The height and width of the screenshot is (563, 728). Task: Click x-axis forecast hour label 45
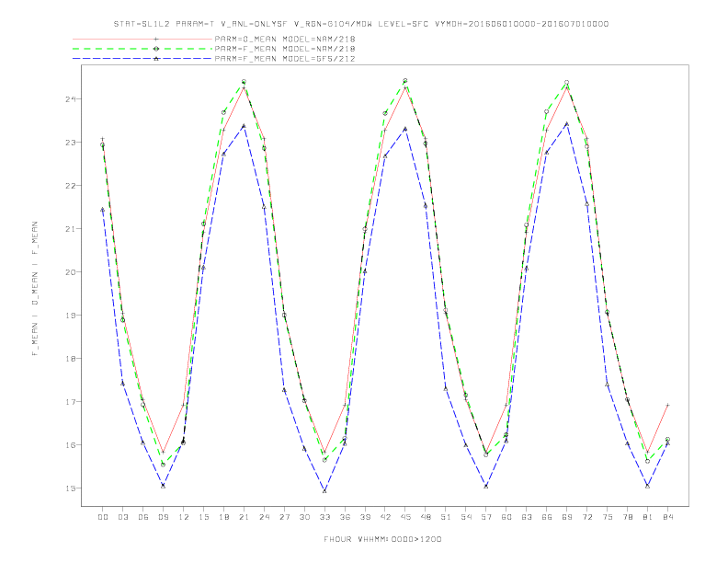(x=405, y=517)
